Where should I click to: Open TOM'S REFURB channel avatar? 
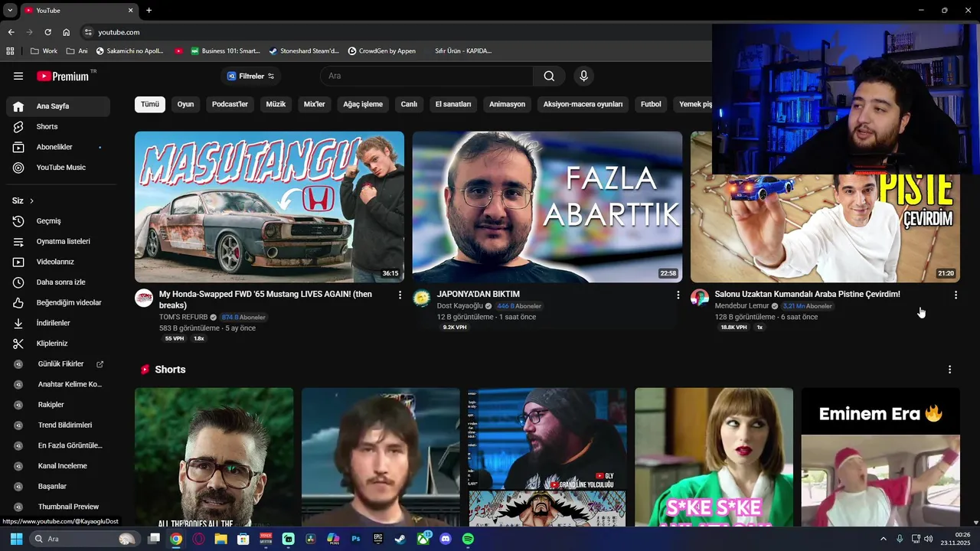click(144, 298)
